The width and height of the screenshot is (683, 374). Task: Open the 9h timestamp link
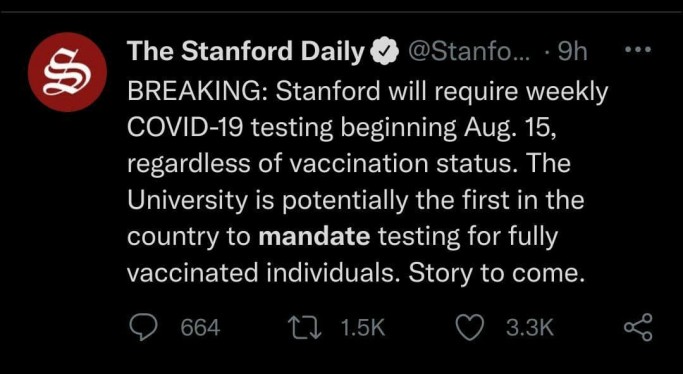572,52
